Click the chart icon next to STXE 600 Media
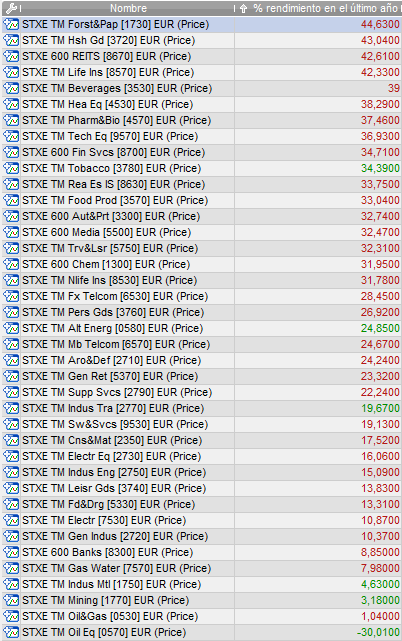Image resolution: width=402 pixels, height=641 pixels. point(11,232)
